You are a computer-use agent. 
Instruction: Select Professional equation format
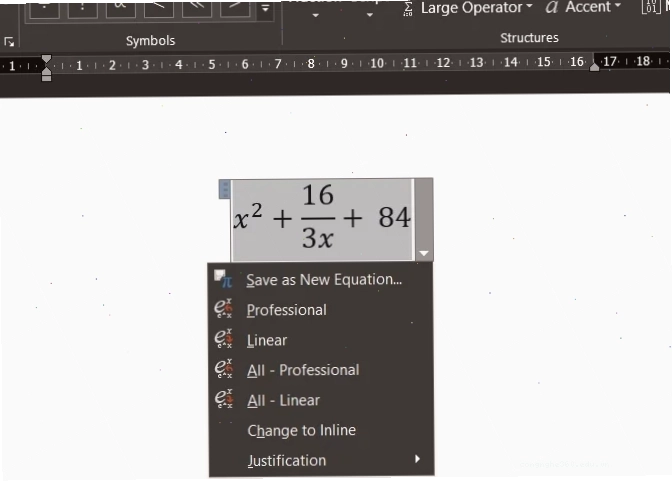pyautogui.click(x=321, y=310)
